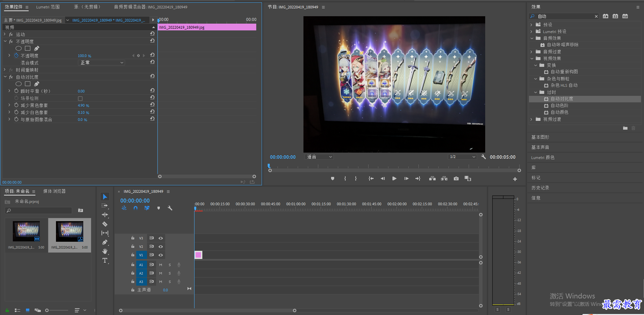
Task: Click the pink clip on V1
Action: click(x=198, y=255)
